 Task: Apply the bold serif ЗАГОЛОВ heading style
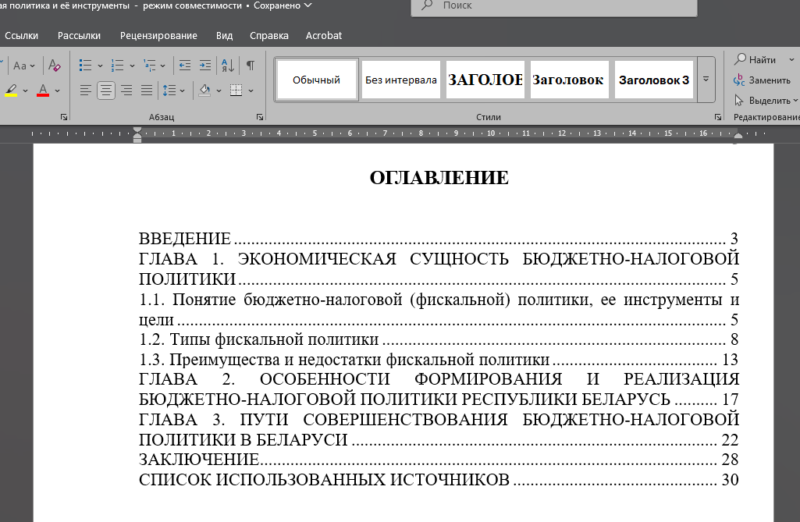pos(485,80)
